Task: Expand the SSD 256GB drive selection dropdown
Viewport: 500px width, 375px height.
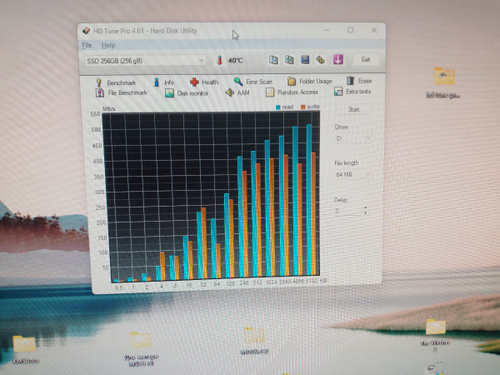Action: click(x=145, y=61)
